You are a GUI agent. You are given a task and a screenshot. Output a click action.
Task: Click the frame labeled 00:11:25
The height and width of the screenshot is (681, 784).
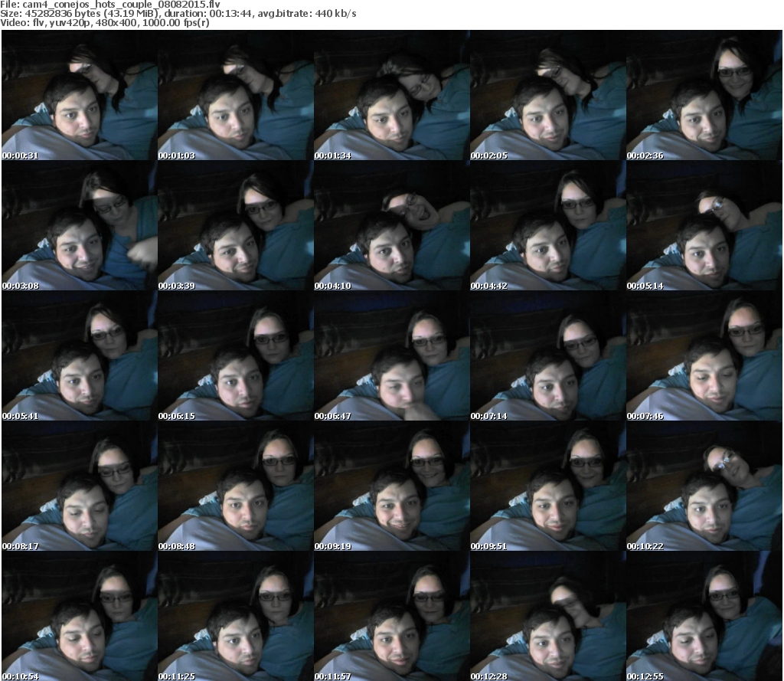click(236, 616)
